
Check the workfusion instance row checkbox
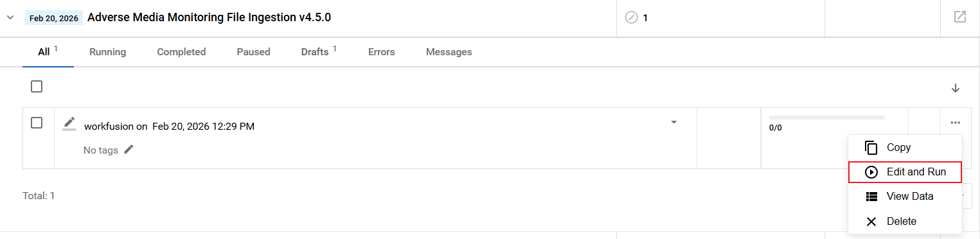(37, 123)
